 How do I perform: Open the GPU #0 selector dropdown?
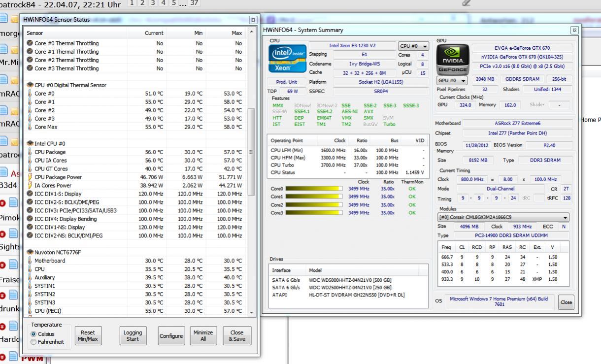click(451, 80)
